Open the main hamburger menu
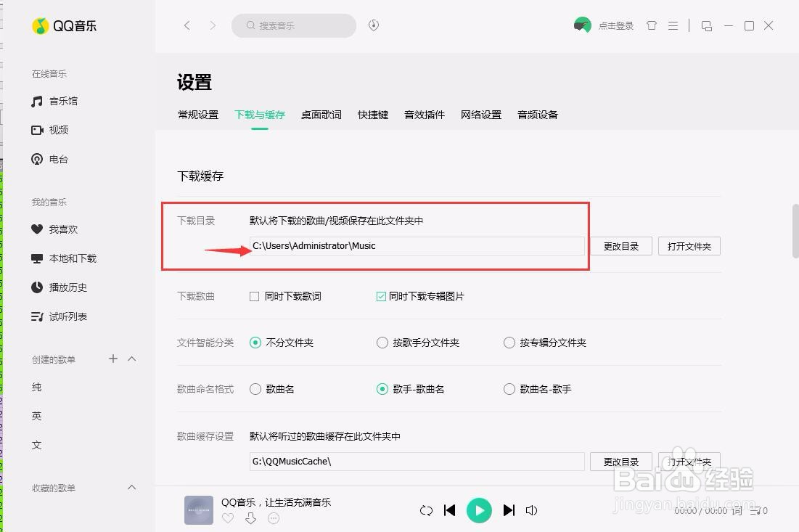Image resolution: width=799 pixels, height=532 pixels. tap(673, 25)
